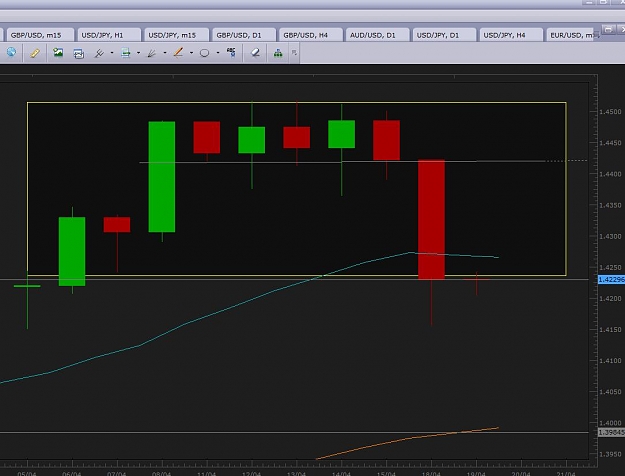
Task: Click the 14/04 date axis label
Action: [x=341, y=473]
